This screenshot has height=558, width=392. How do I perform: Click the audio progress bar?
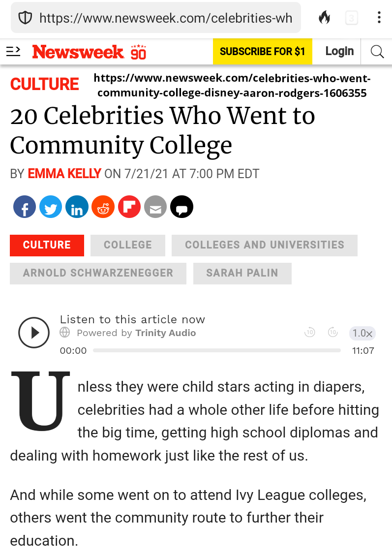point(216,350)
